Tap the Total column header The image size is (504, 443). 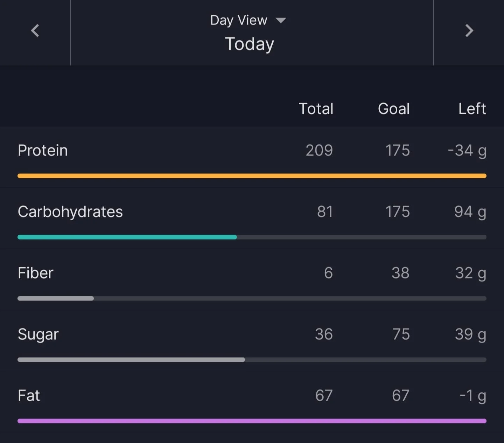pyautogui.click(x=316, y=109)
